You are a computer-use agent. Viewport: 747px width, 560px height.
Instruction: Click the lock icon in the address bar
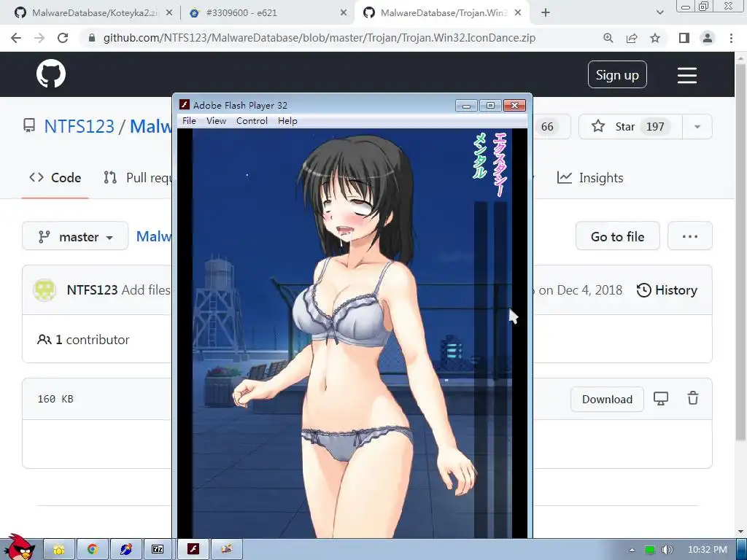[92, 38]
